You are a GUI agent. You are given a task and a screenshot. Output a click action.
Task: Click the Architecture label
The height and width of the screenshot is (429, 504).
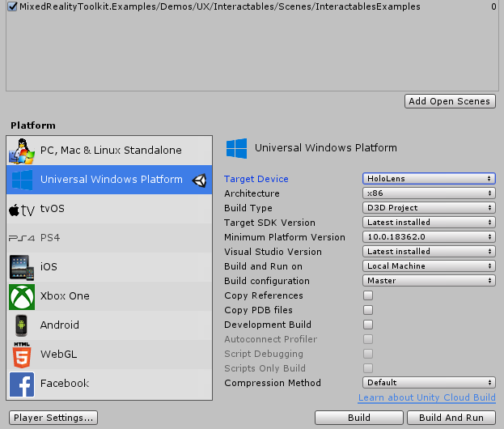(x=252, y=193)
